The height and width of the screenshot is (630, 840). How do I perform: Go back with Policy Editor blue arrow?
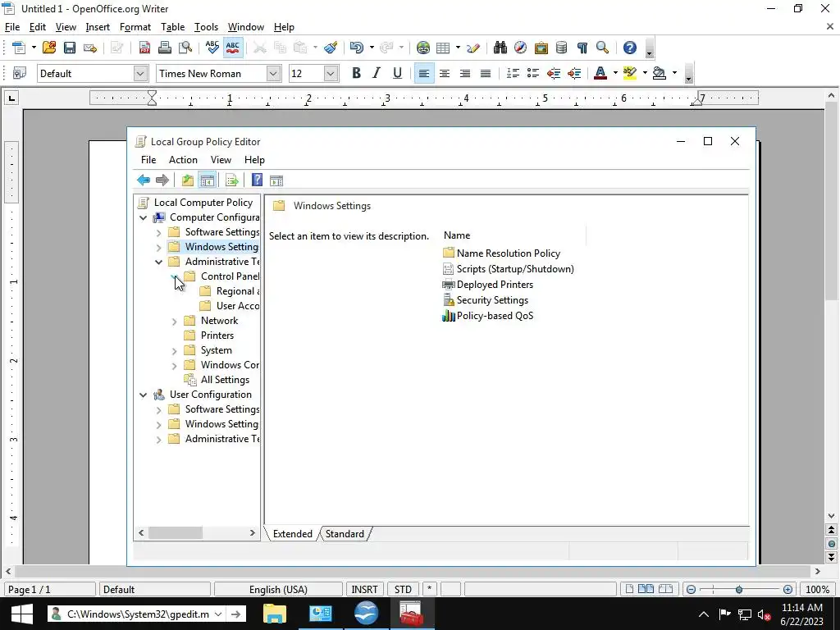coord(143,180)
